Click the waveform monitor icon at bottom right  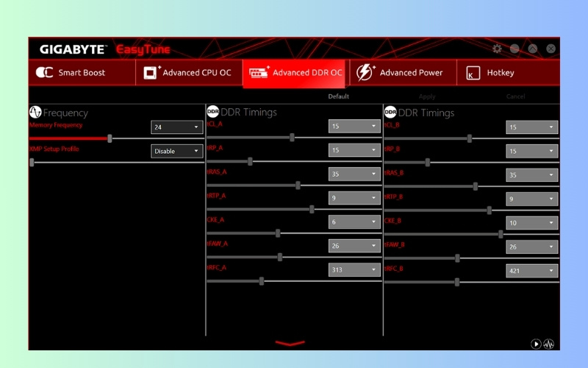pos(548,344)
